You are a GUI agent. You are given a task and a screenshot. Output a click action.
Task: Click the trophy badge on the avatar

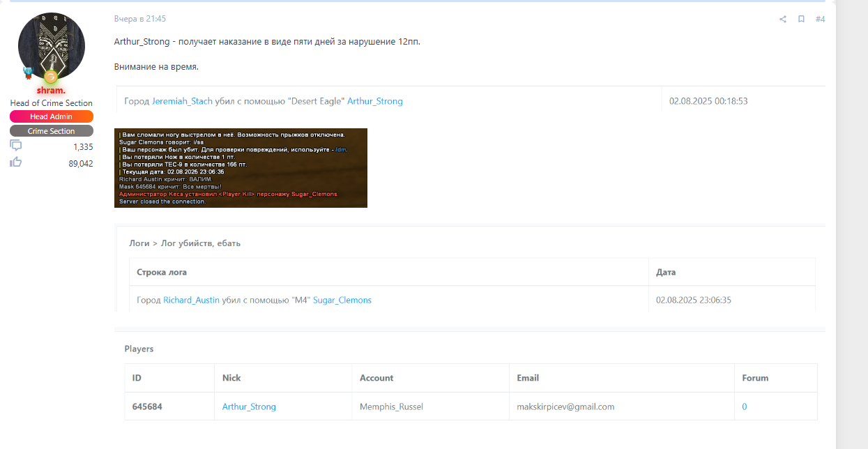[x=29, y=72]
